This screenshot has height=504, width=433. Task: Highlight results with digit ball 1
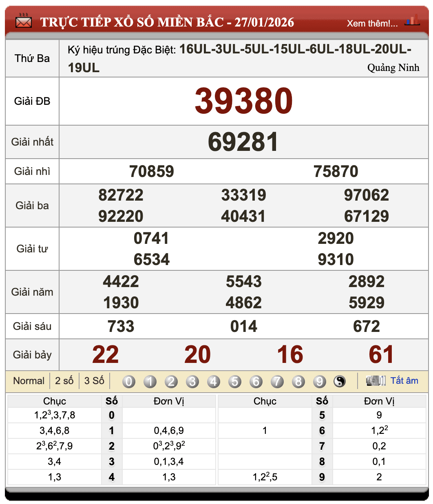(x=150, y=381)
